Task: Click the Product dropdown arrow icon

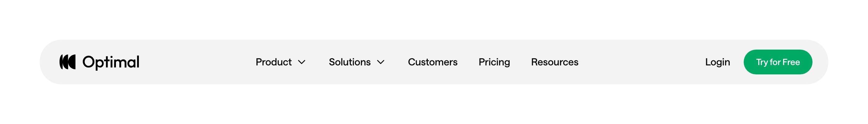Action: [x=302, y=62]
